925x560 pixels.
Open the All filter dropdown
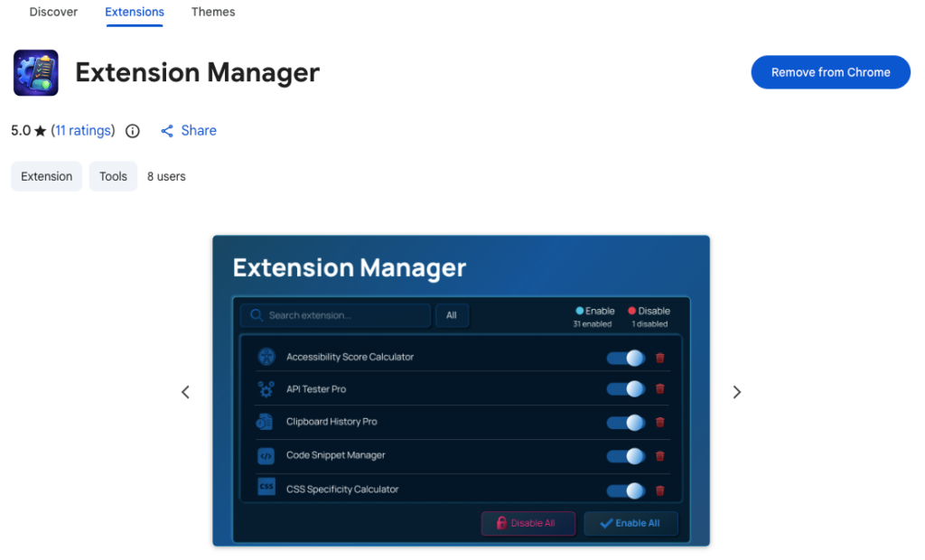coord(452,315)
